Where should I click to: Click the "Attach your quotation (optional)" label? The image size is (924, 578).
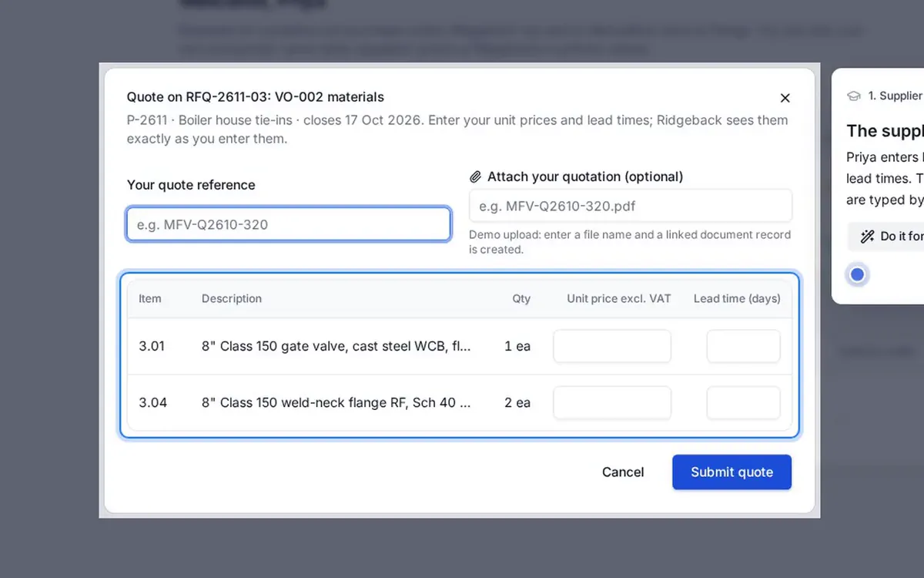point(585,176)
